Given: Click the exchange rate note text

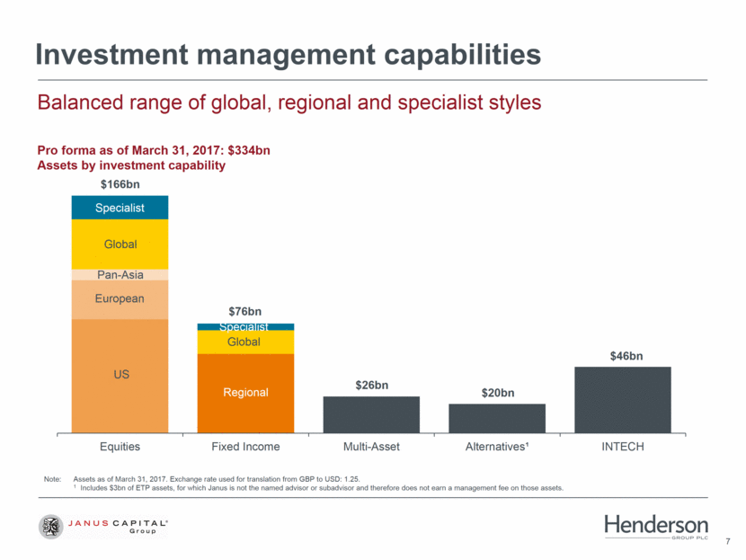Looking at the screenshot, I should (x=217, y=479).
